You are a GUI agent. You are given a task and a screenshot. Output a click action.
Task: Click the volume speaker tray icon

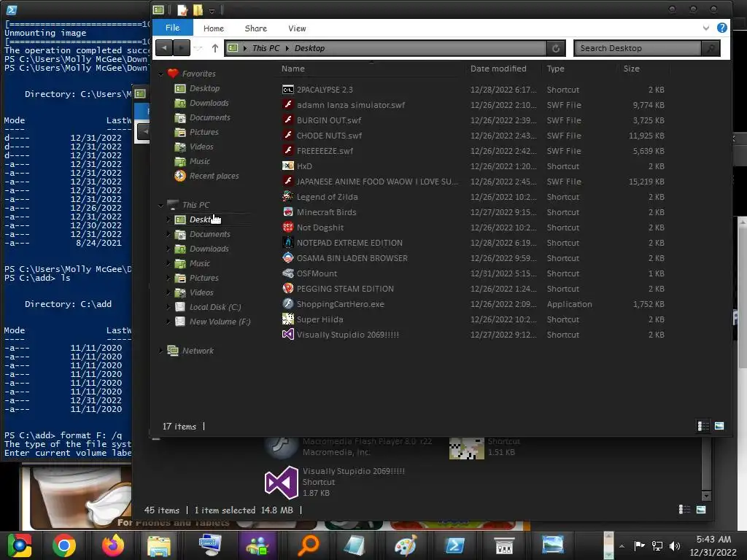[x=675, y=545]
